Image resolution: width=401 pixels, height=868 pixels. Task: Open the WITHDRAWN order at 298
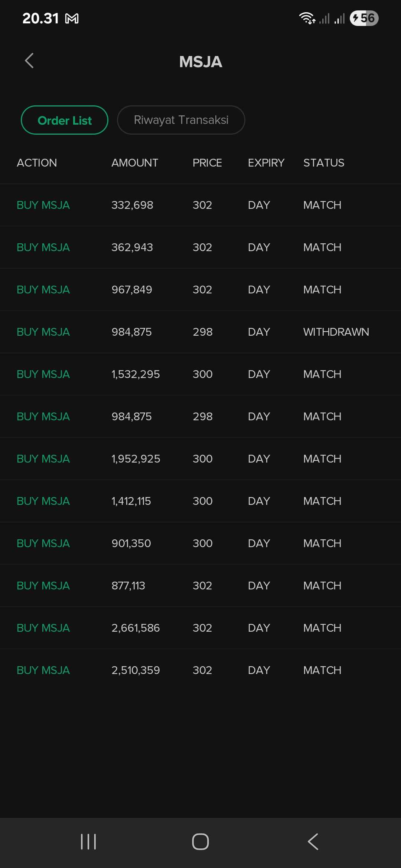click(200, 332)
